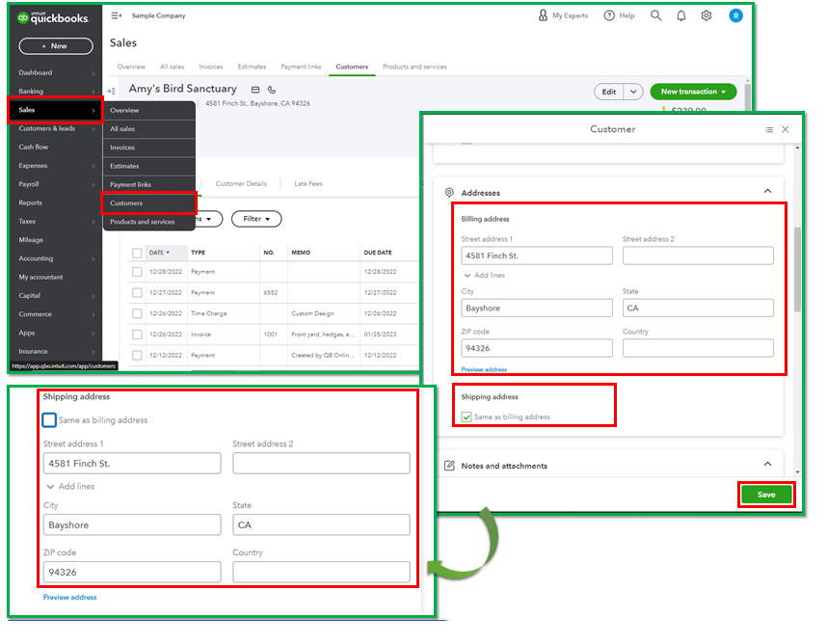827x644 pixels.
Task: Click Preview address link under billing address
Action: click(x=484, y=370)
